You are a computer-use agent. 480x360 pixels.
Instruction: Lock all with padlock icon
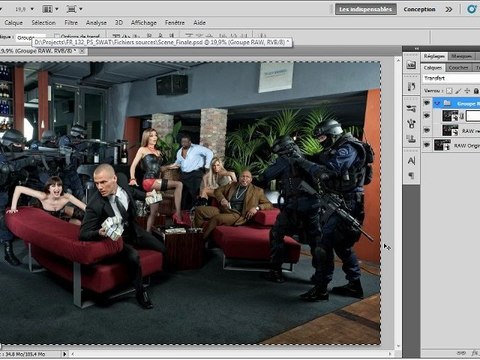click(x=476, y=91)
